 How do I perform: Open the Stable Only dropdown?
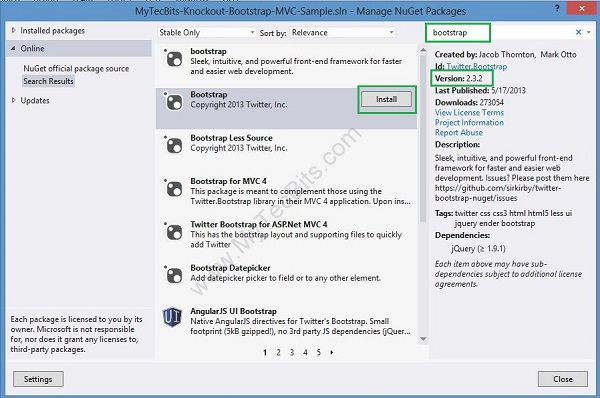coord(207,33)
